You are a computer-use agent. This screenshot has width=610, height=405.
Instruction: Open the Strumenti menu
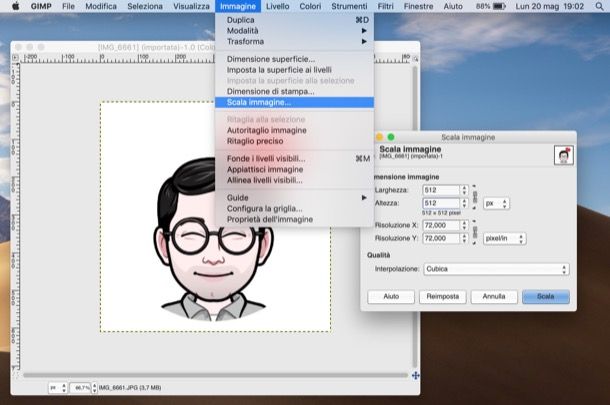(349, 6)
